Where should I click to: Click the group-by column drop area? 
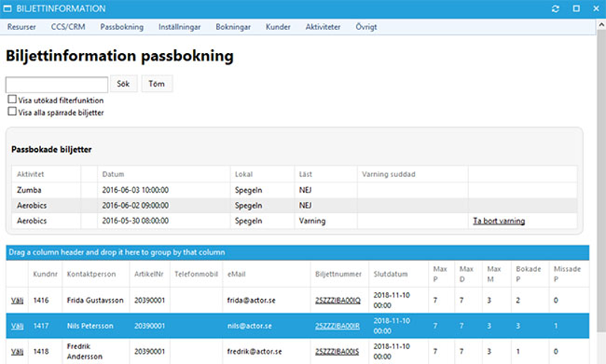pyautogui.click(x=298, y=253)
